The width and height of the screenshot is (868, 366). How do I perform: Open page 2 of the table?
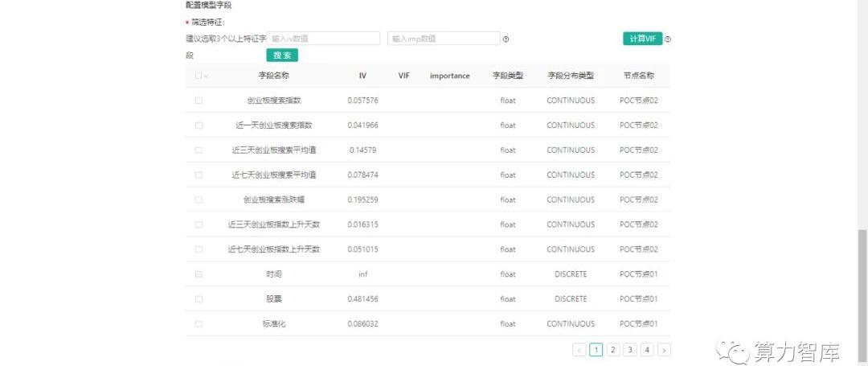[x=612, y=350]
